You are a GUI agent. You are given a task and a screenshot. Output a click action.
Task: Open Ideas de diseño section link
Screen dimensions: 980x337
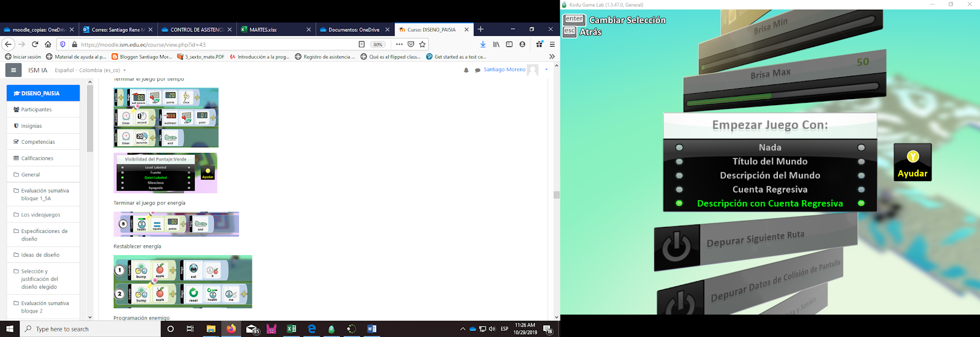pos(43,255)
